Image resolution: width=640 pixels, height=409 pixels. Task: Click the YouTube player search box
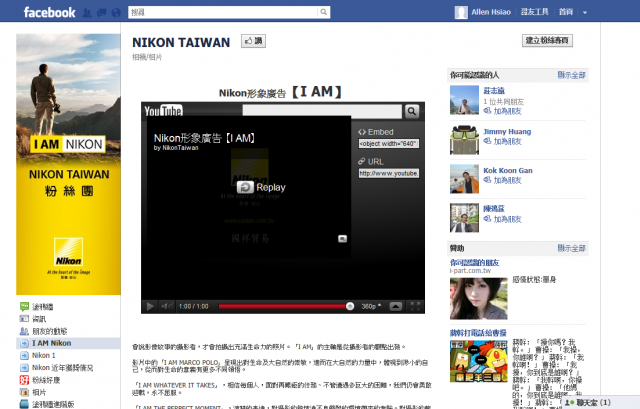point(322,111)
